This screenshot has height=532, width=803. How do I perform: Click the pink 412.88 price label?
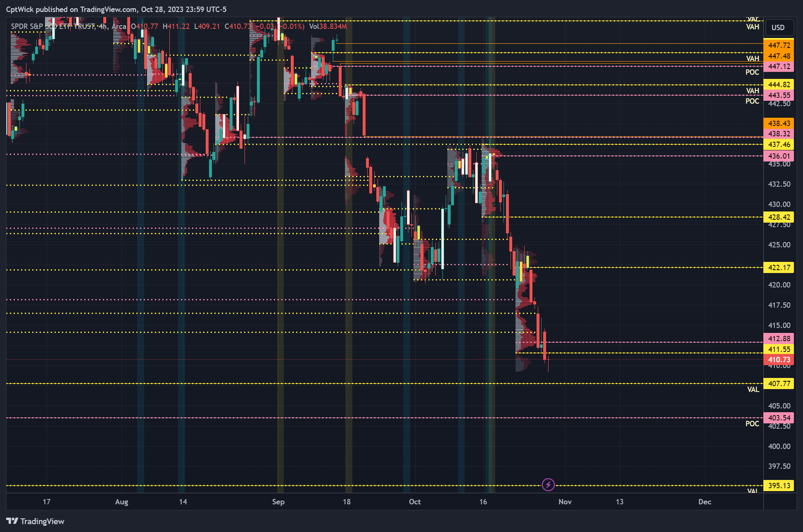tap(779, 339)
